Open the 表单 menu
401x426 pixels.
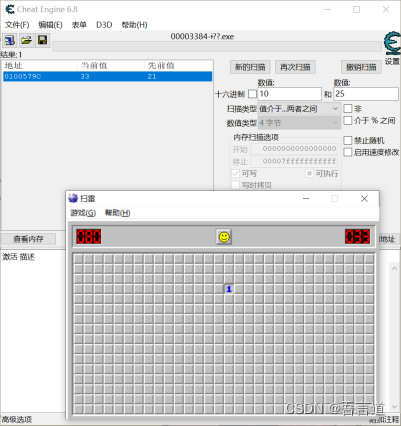[79, 25]
